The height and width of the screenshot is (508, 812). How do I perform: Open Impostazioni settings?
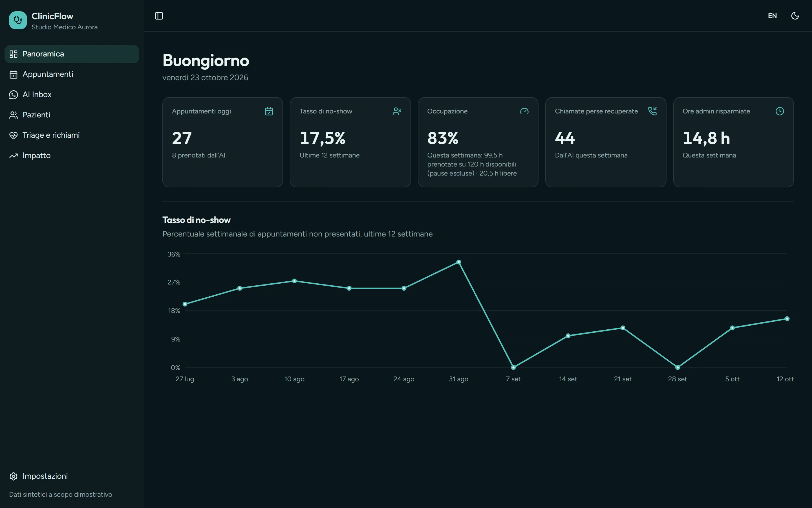pos(72,476)
